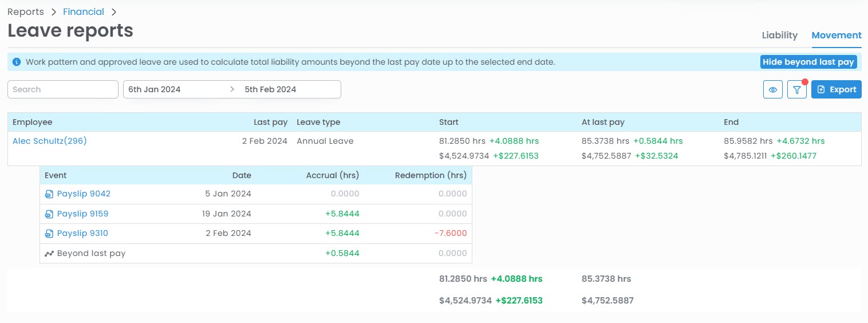The width and height of the screenshot is (868, 323).
Task: Click the Employee column header
Action: pos(33,122)
